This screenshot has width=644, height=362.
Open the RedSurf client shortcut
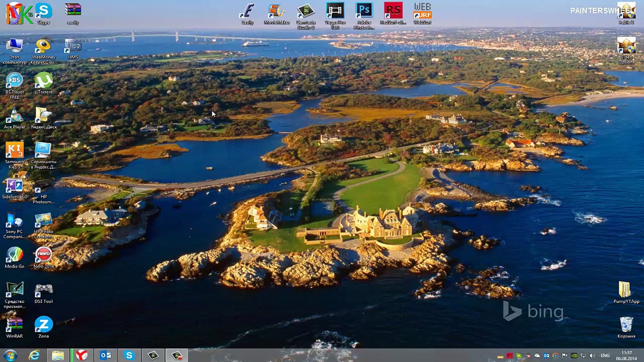pos(393,13)
